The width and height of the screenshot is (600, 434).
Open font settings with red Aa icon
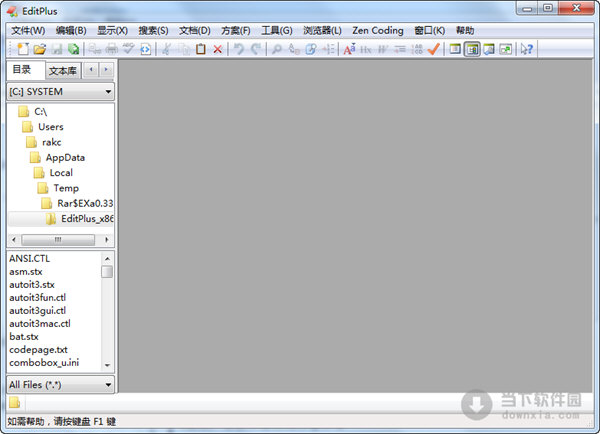[x=349, y=49]
